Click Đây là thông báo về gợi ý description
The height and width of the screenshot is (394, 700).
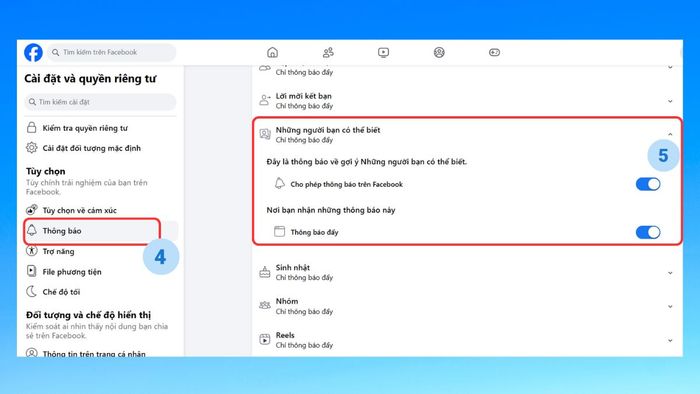[367, 162]
